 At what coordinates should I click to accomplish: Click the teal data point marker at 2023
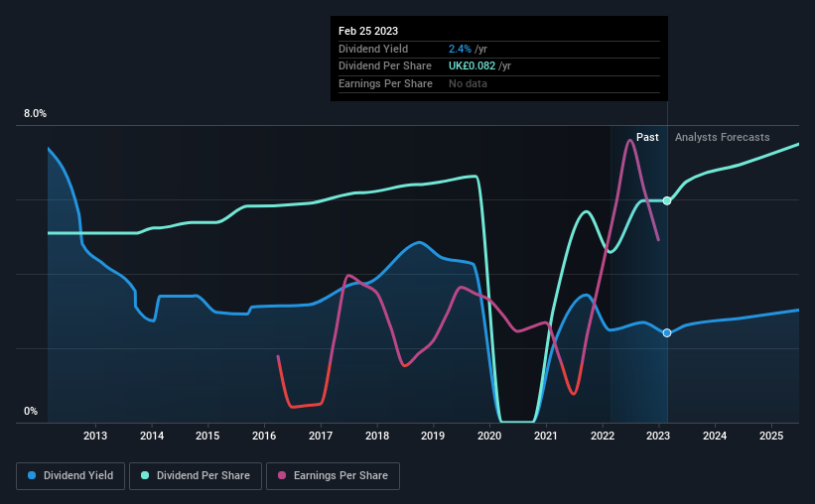click(667, 200)
